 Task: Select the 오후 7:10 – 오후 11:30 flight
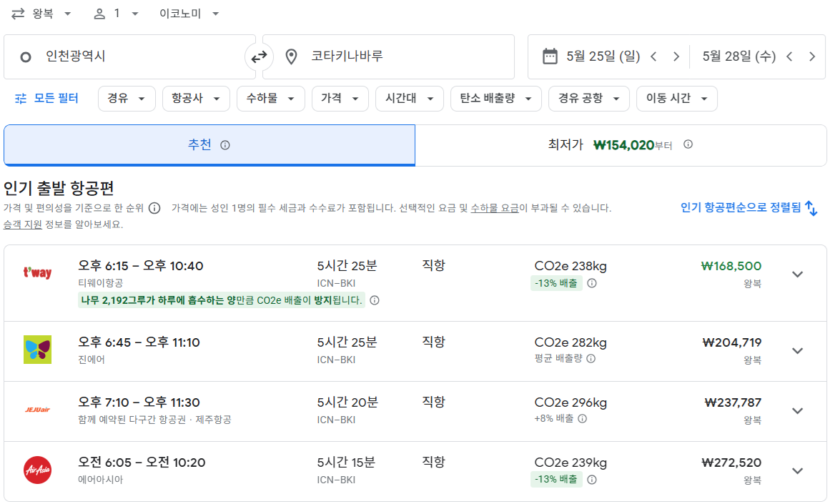415,411
